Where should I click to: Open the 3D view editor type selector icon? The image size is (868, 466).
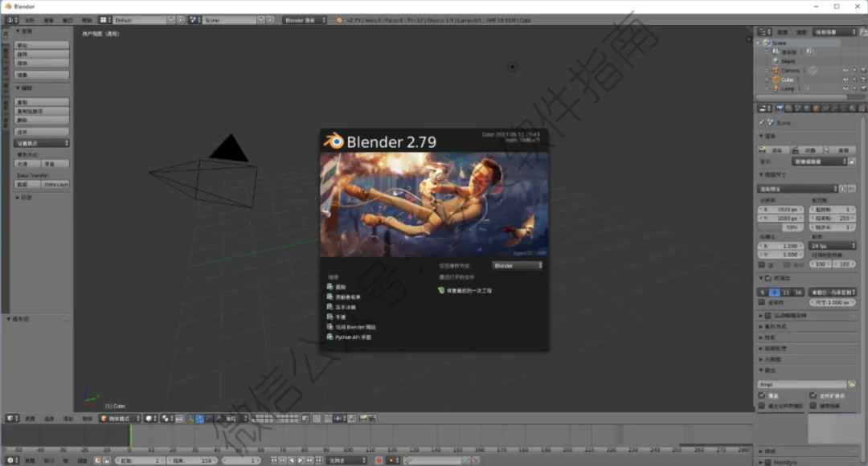pyautogui.click(x=12, y=419)
